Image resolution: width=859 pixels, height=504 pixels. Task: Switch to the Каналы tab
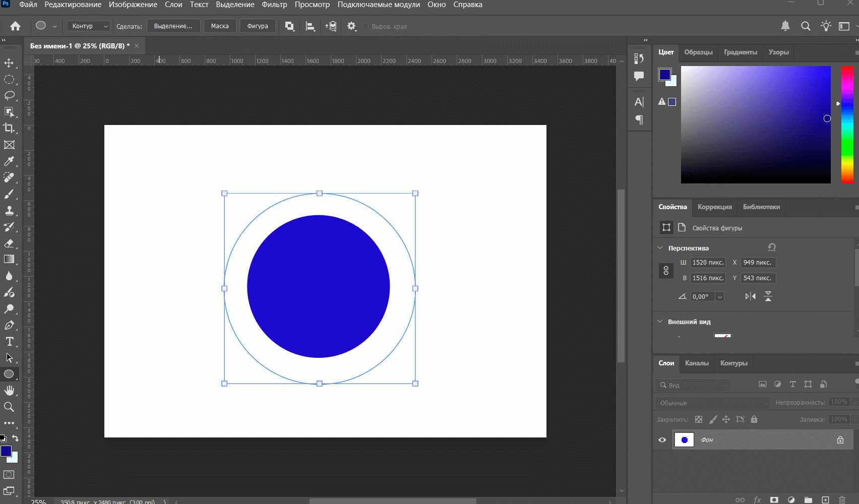(x=697, y=363)
